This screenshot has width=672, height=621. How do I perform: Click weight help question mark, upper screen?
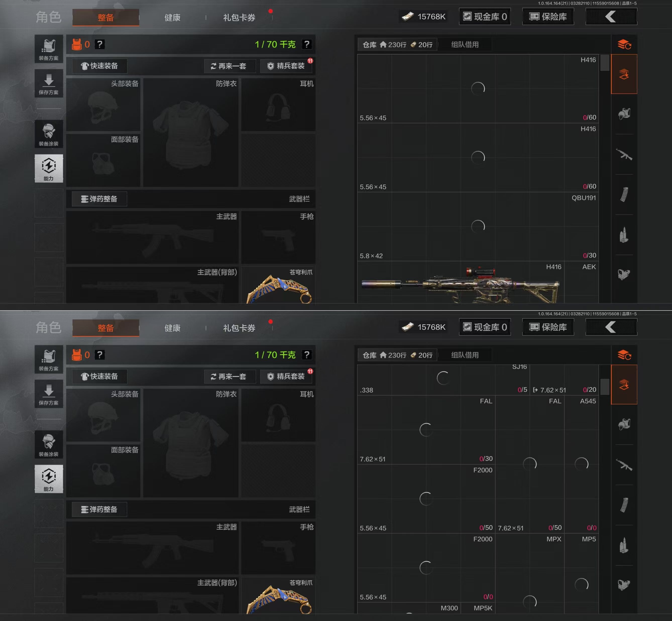(307, 44)
